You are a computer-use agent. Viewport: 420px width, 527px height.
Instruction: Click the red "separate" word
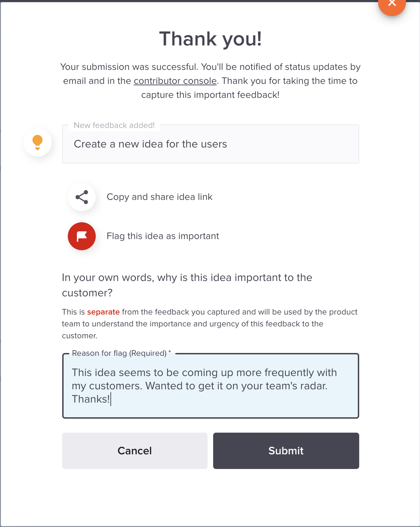coord(103,312)
